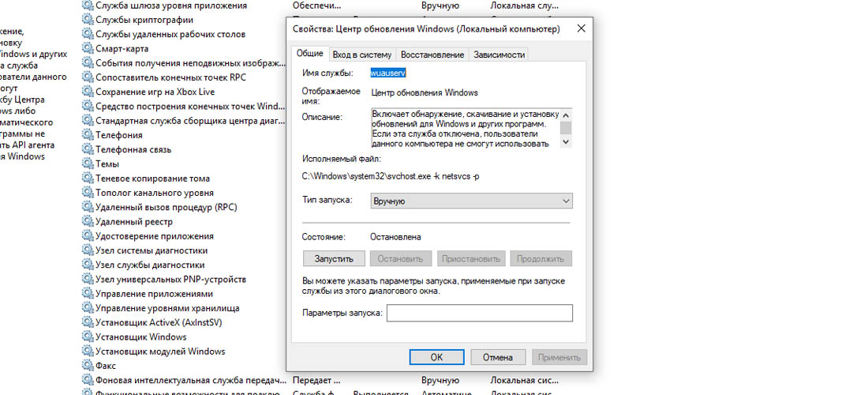Click the Запустить button
868x395 pixels.
point(334,258)
